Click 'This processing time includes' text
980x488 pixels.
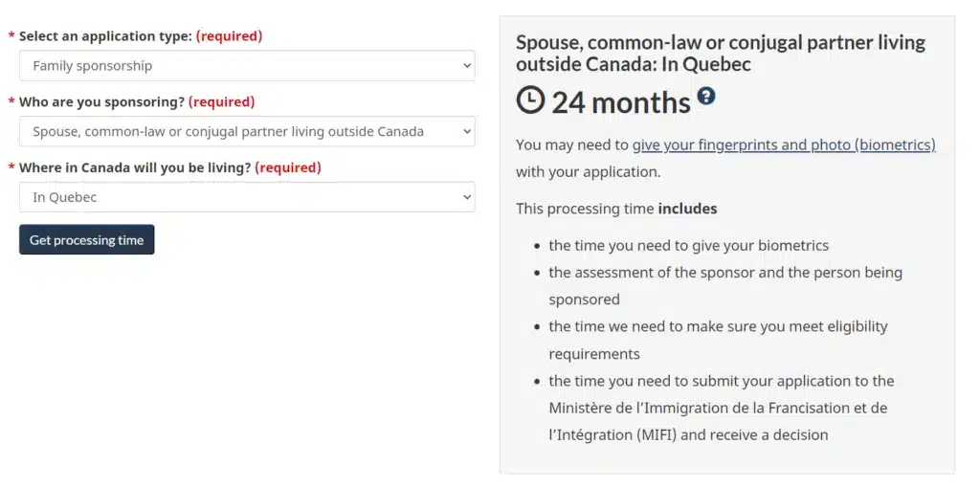pos(616,208)
